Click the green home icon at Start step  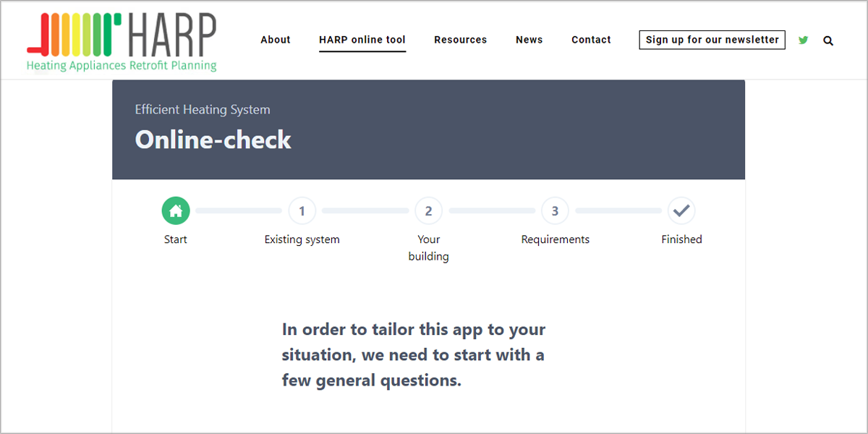(175, 210)
